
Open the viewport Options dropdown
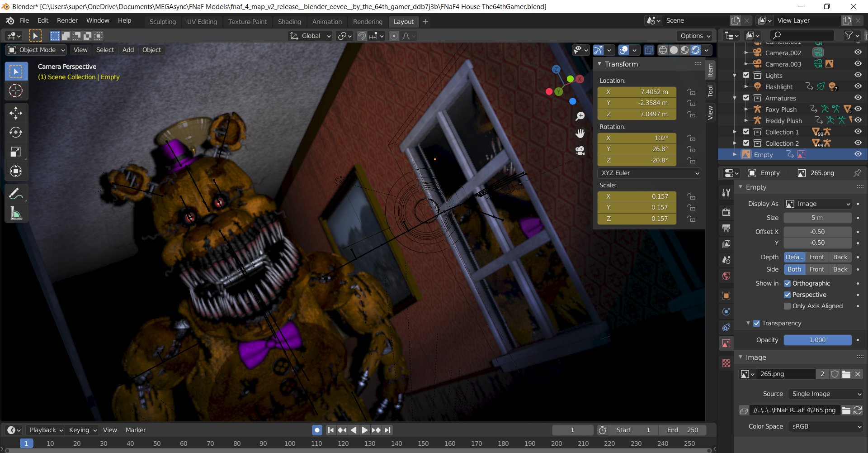coord(695,36)
